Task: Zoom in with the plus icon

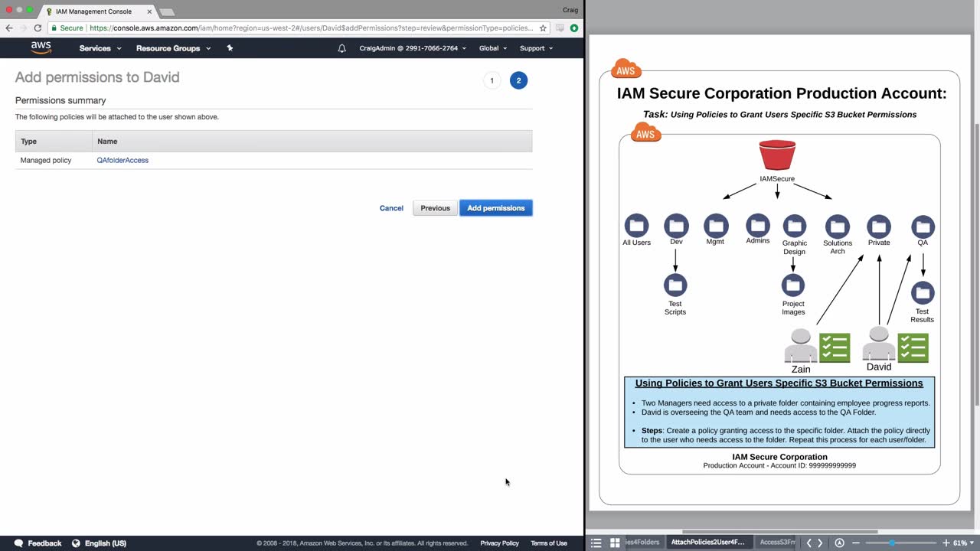Action: [946, 543]
